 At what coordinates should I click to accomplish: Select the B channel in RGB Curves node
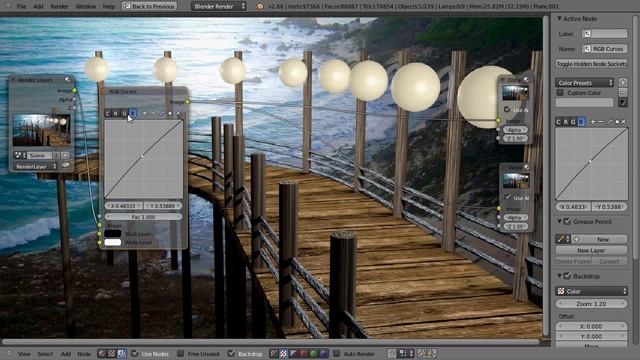pyautogui.click(x=132, y=113)
